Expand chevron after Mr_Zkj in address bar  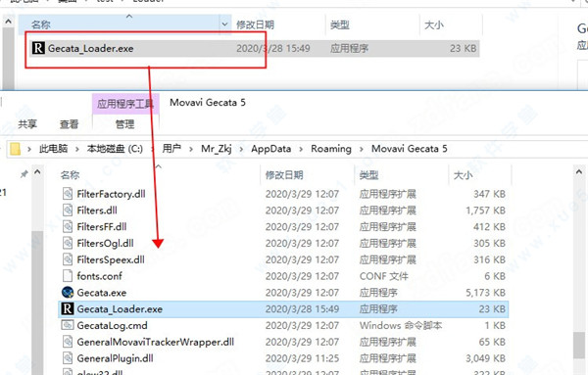point(241,149)
